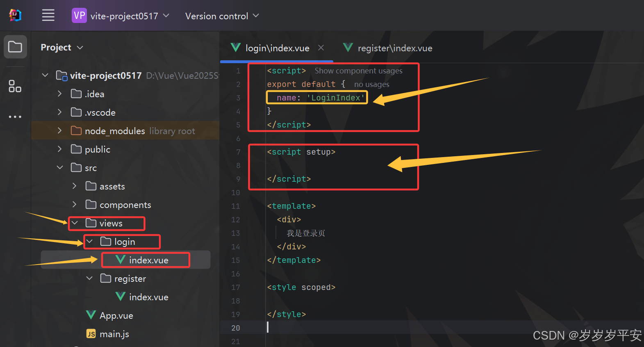Select the .vscode folder icon
Screen dimensions: 644x347
[x=76, y=112]
